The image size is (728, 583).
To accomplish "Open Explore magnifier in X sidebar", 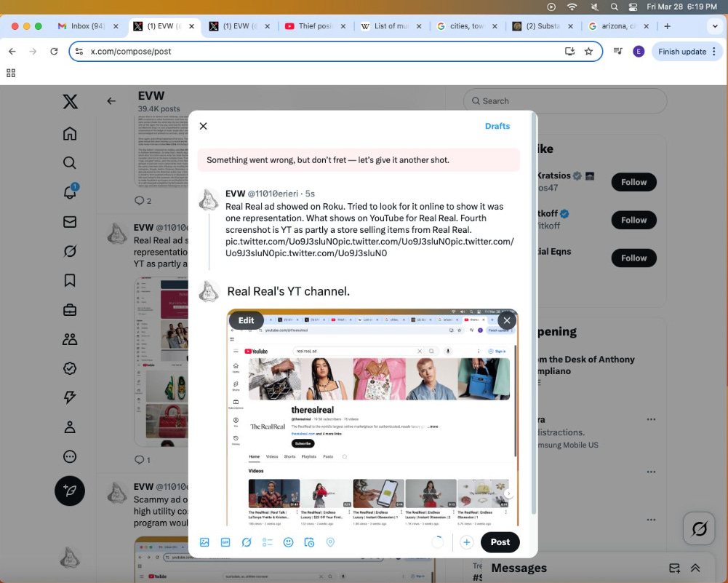I will [x=70, y=163].
